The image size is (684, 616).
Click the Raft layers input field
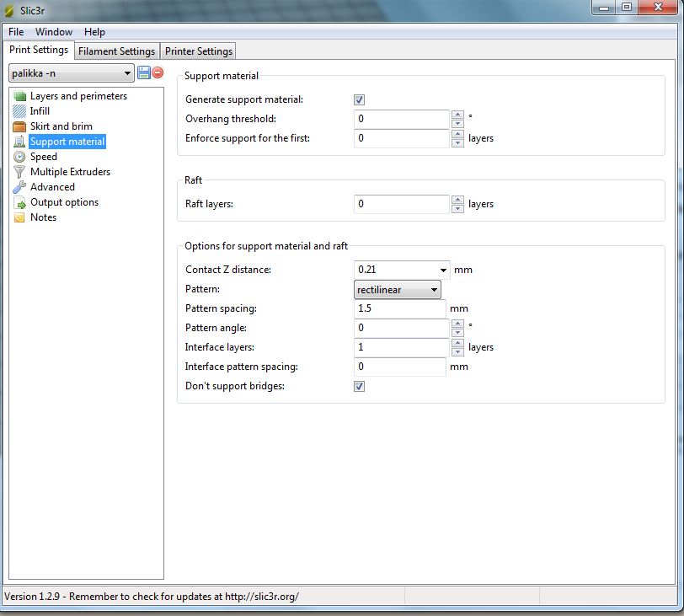click(x=402, y=204)
